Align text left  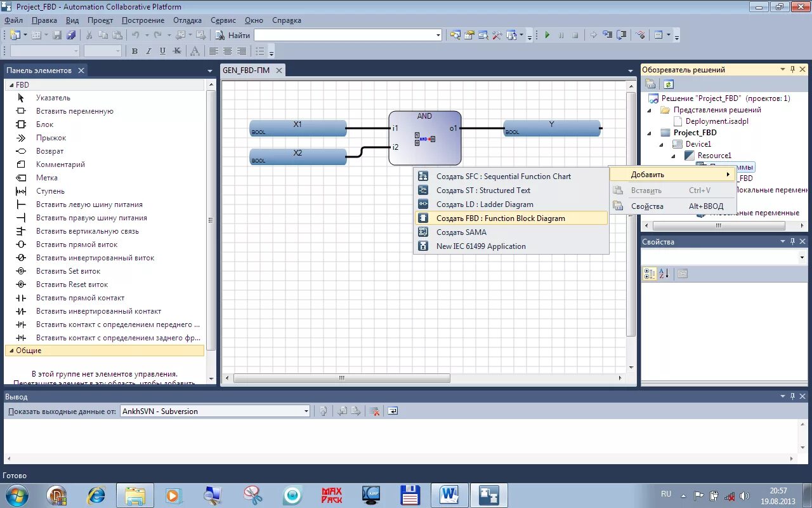214,51
